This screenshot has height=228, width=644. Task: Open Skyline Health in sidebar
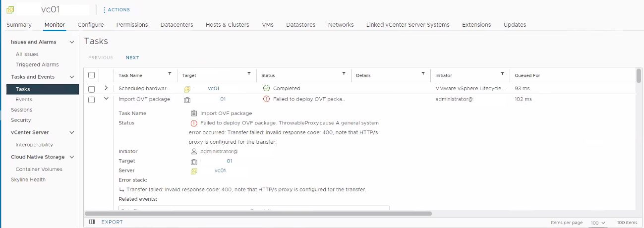(28, 180)
